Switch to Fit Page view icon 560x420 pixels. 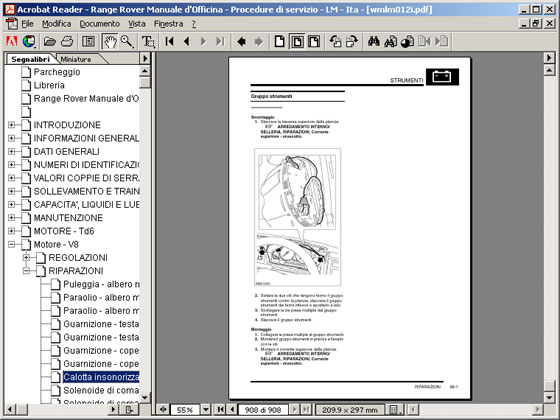pos(297,41)
